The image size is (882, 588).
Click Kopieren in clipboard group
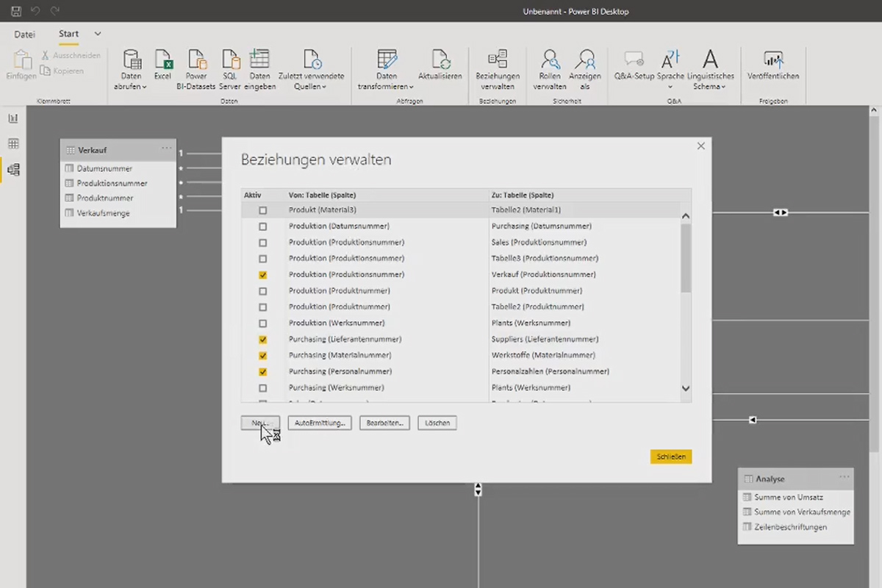pos(62,71)
